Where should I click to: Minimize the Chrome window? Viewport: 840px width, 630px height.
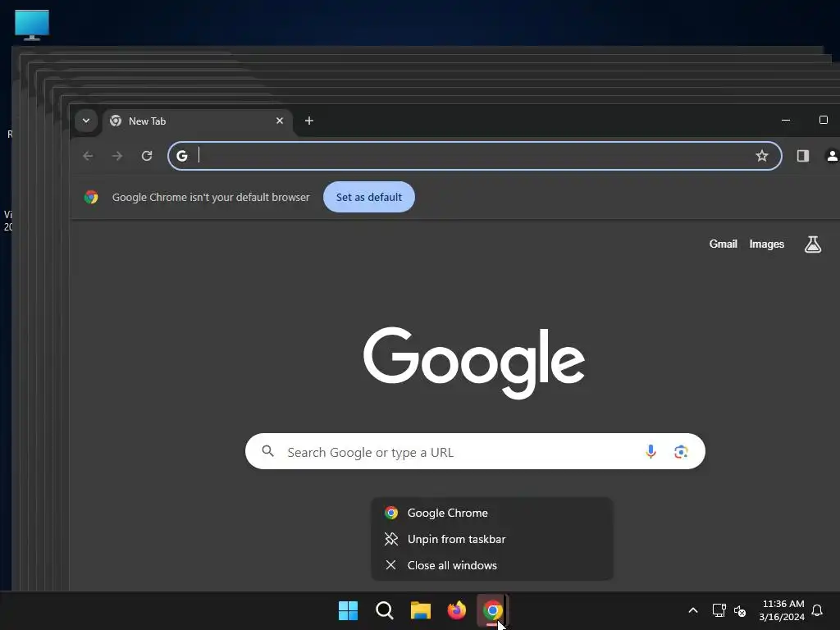pos(786,120)
